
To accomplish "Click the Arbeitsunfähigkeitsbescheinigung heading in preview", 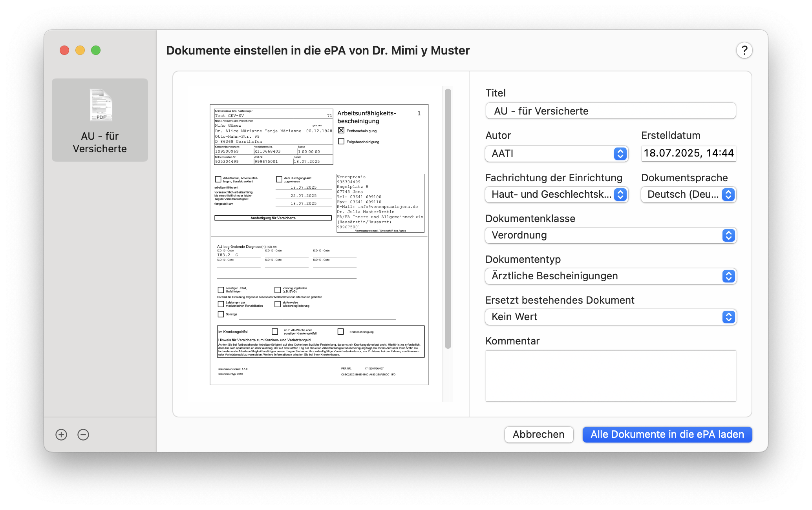I will (367, 117).
